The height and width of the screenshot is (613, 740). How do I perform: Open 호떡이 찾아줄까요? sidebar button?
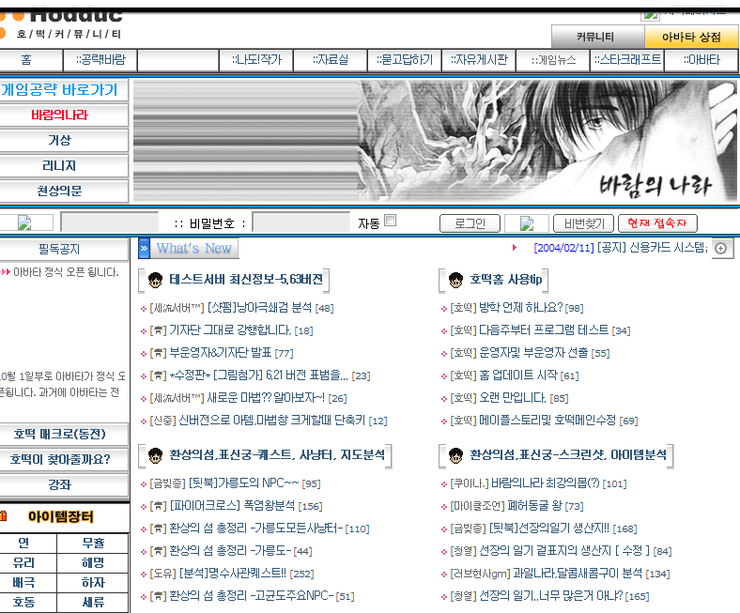click(60, 459)
